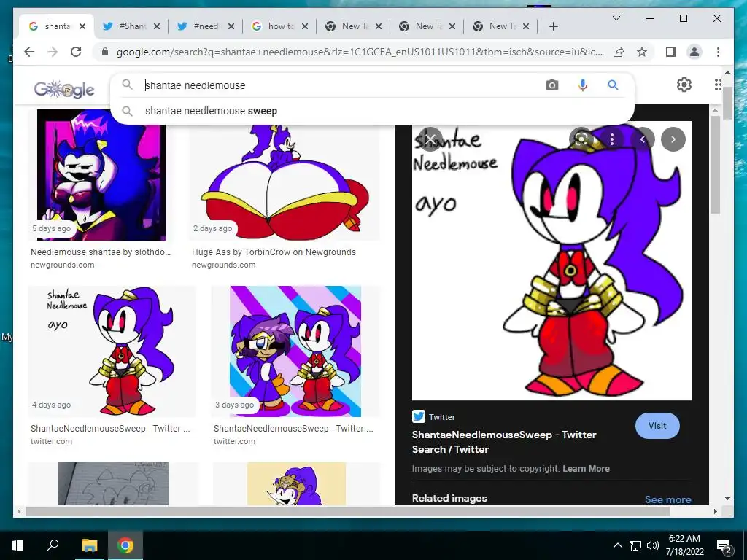Open Google quick settings gear
This screenshot has height=560, width=747.
coord(684,85)
